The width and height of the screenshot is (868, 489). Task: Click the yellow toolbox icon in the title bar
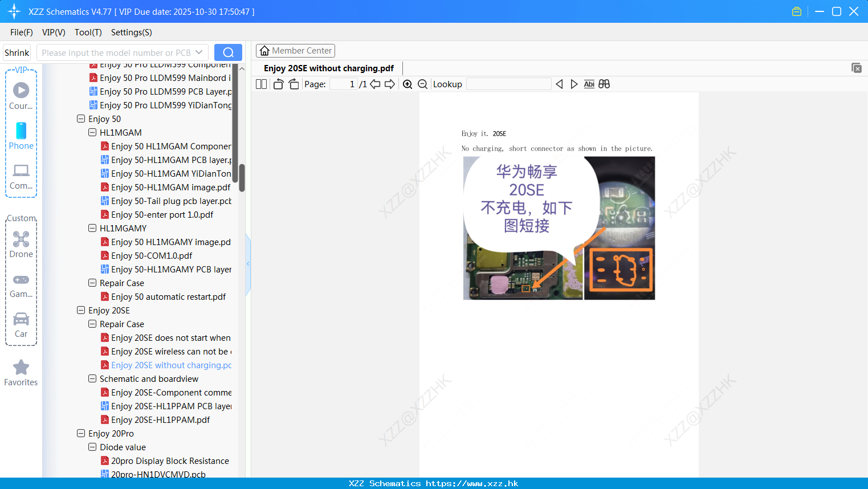pyautogui.click(x=797, y=11)
